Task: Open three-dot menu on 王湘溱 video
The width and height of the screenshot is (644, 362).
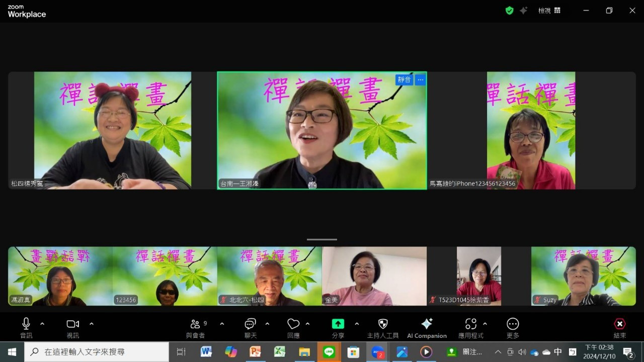Action: pyautogui.click(x=421, y=79)
